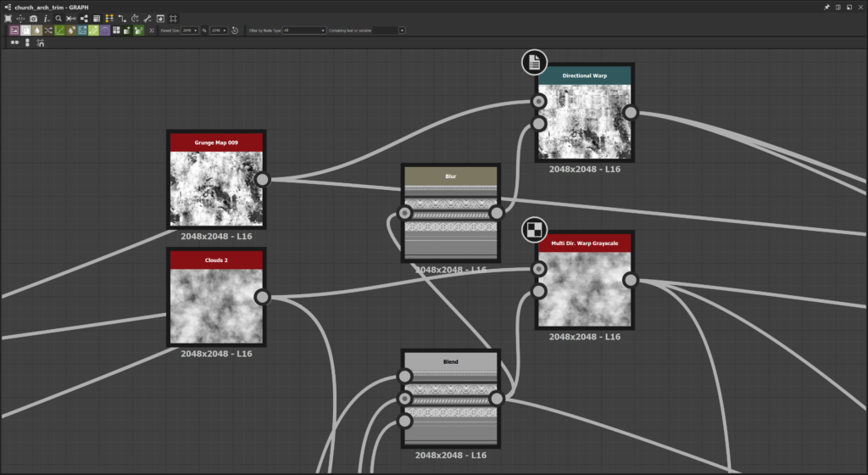Click the Clouds 2 node output connector

coord(263,297)
